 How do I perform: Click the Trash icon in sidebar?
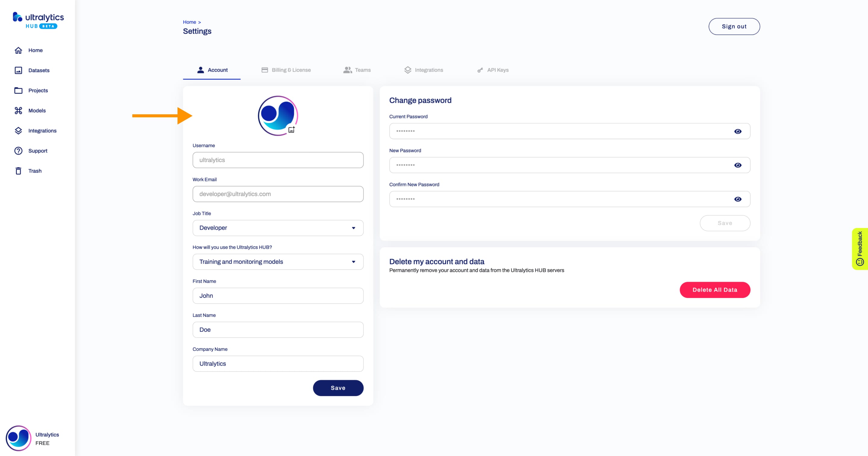[18, 171]
